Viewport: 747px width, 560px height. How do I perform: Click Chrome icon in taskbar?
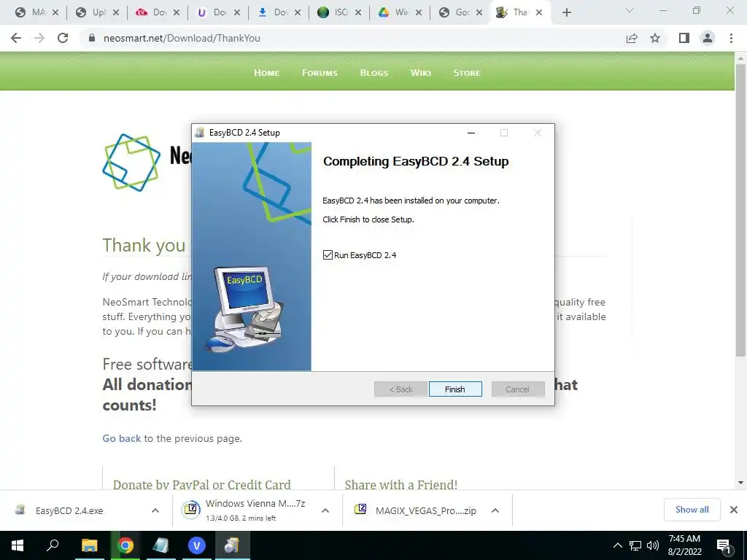point(125,545)
